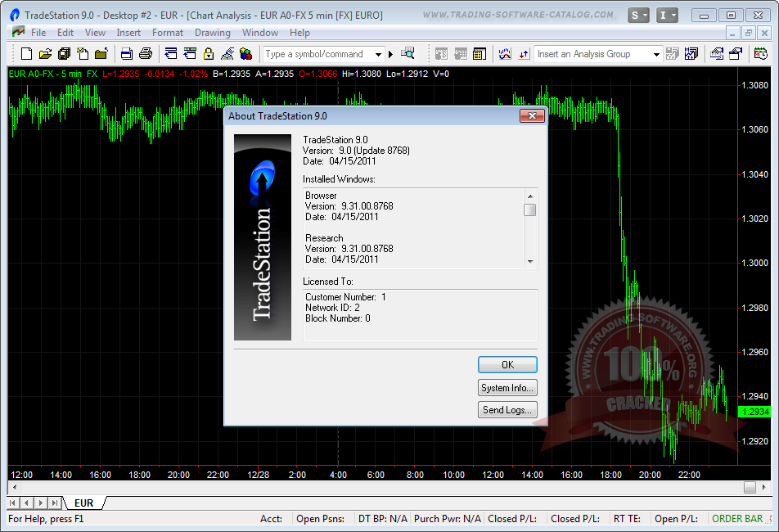Click the New document toolbar icon
779x532 pixels.
pyautogui.click(x=26, y=54)
